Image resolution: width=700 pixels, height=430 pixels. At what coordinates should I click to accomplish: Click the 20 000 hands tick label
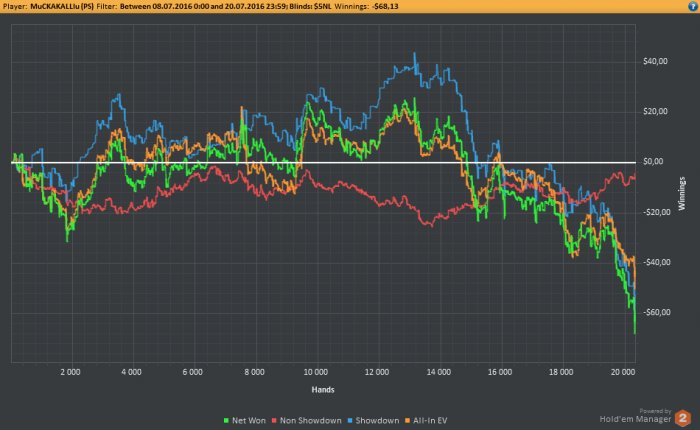click(x=622, y=371)
